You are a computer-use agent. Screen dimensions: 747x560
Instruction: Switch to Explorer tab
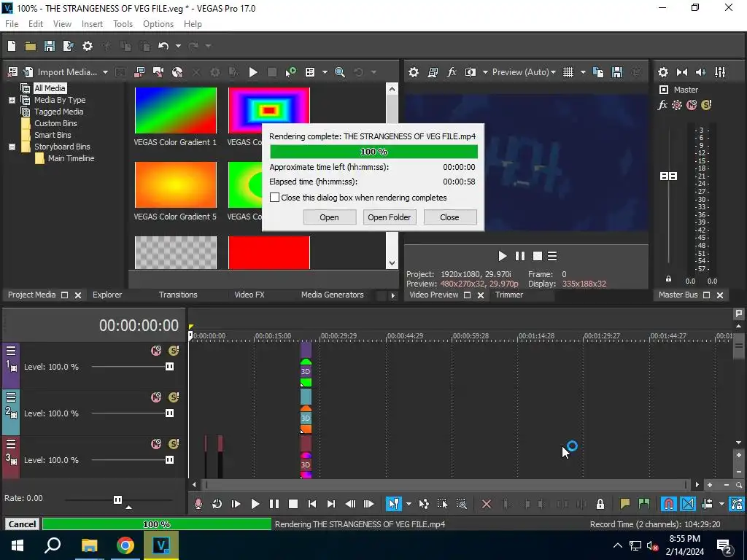(x=107, y=295)
